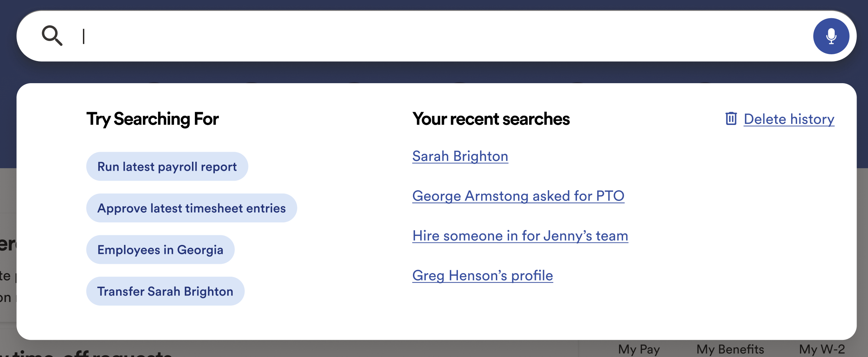Select 'Transfer Sarah Brighton' suggestion chip

(x=165, y=291)
